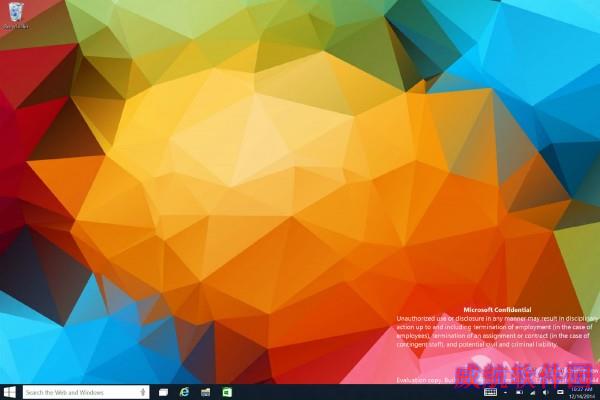The image size is (600, 400).
Task: Click the Search the Web and Windows box
Action: point(86,392)
